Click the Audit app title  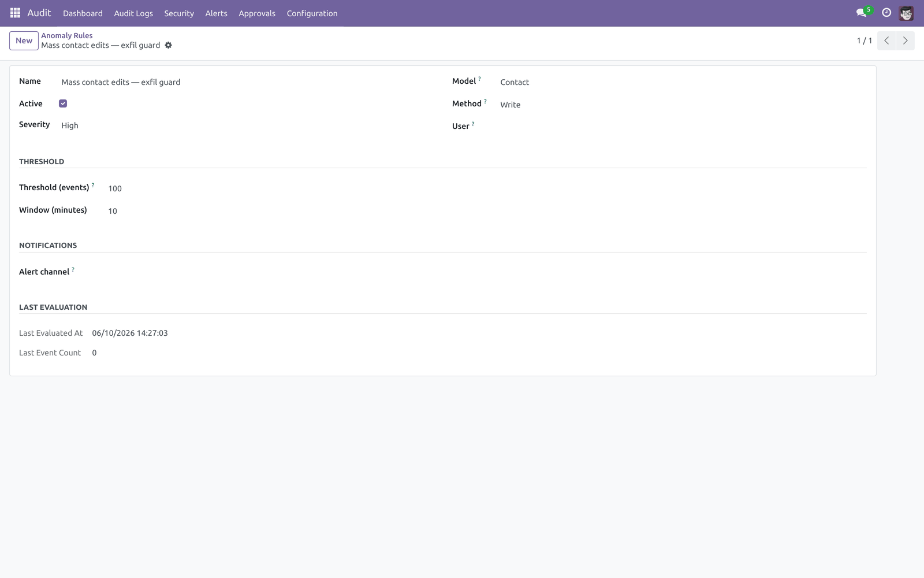pos(39,13)
